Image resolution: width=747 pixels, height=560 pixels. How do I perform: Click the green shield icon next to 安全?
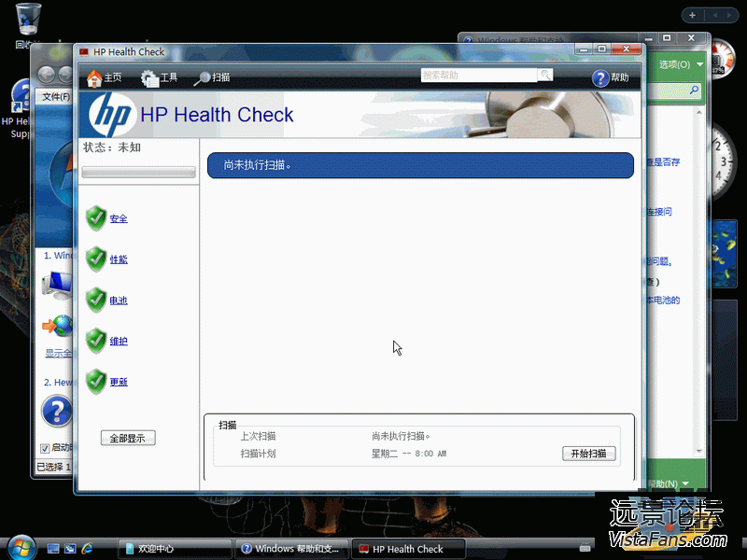coord(96,218)
